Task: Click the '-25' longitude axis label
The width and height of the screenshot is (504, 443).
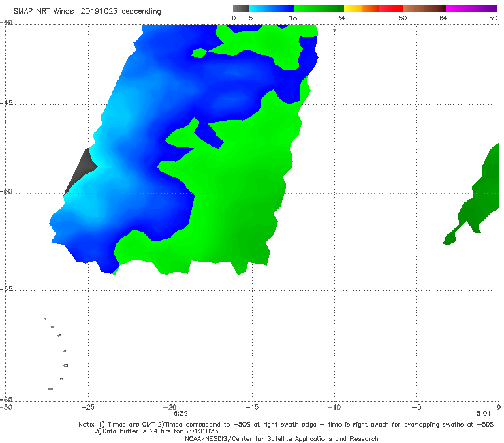Action: [88, 407]
